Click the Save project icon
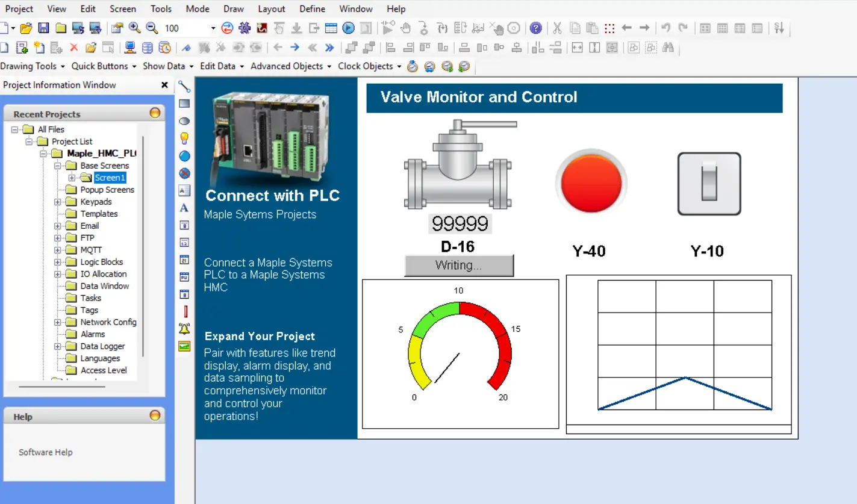The height and width of the screenshot is (504, 857). [x=43, y=28]
